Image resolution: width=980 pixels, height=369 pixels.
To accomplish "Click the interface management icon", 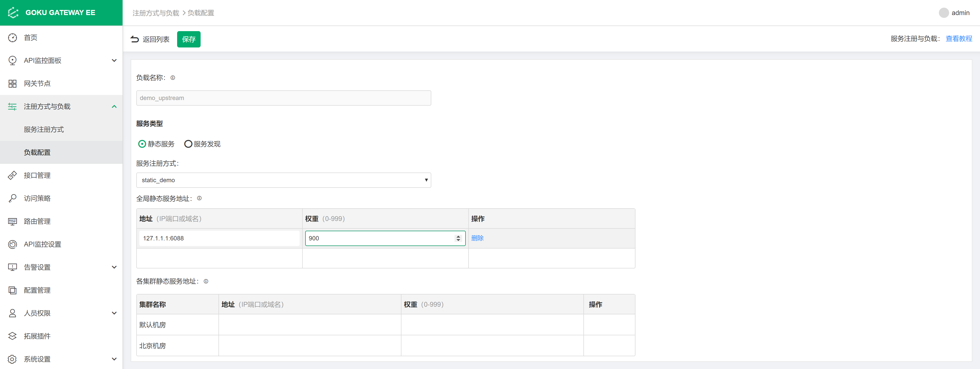I will tap(13, 175).
